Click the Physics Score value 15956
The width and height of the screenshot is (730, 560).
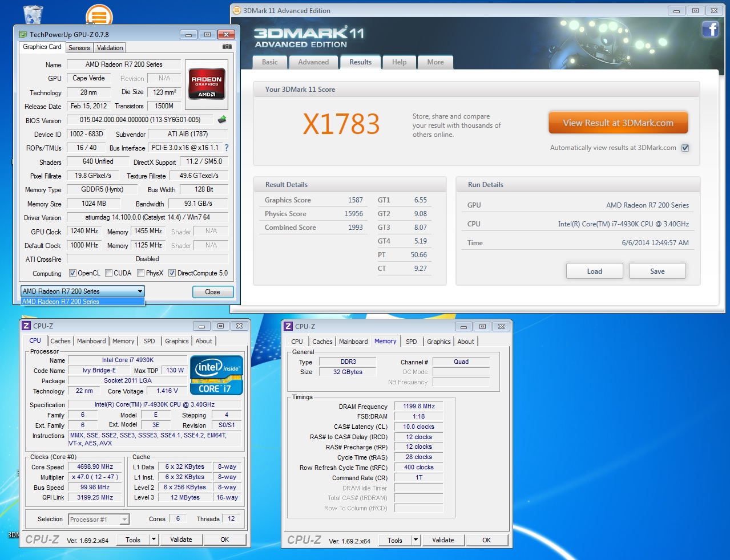354,214
